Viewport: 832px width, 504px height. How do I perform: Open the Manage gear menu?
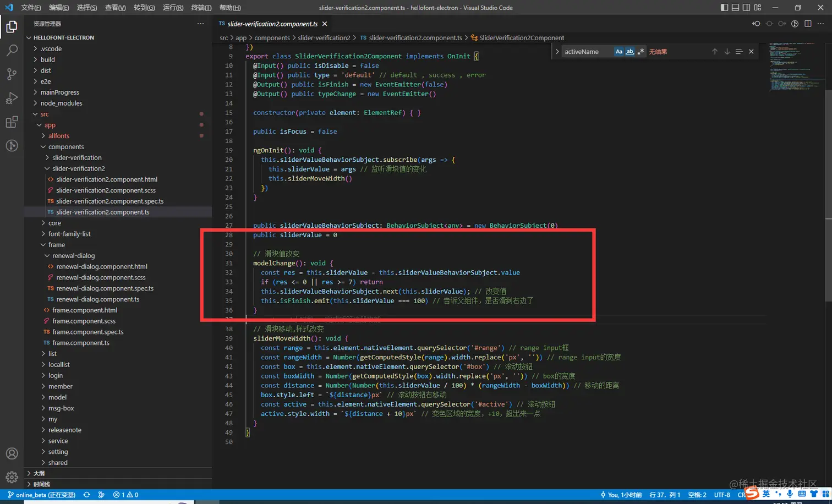coord(12,477)
